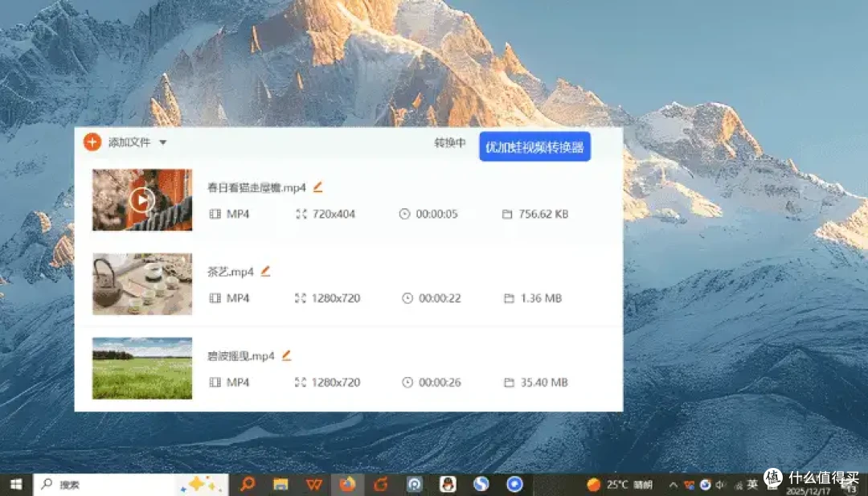Click the 756.62 KB file size

[543, 214]
